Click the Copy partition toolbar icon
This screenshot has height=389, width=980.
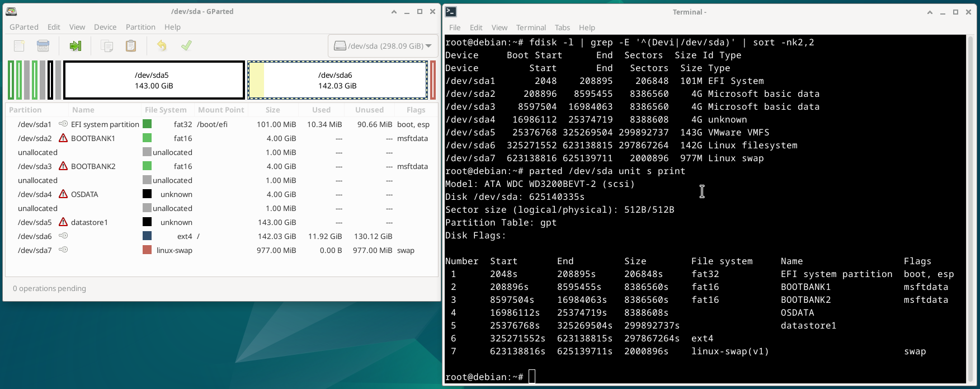coord(107,46)
